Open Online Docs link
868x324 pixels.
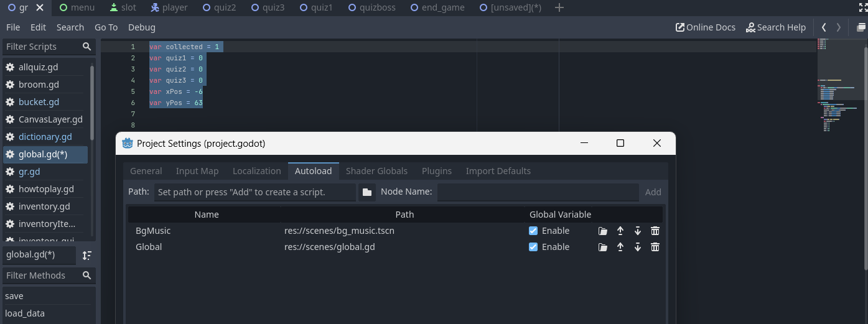tap(706, 27)
